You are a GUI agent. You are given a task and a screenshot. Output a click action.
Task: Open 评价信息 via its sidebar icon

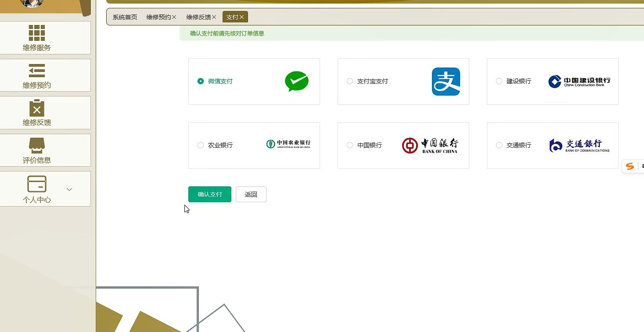coord(37,146)
